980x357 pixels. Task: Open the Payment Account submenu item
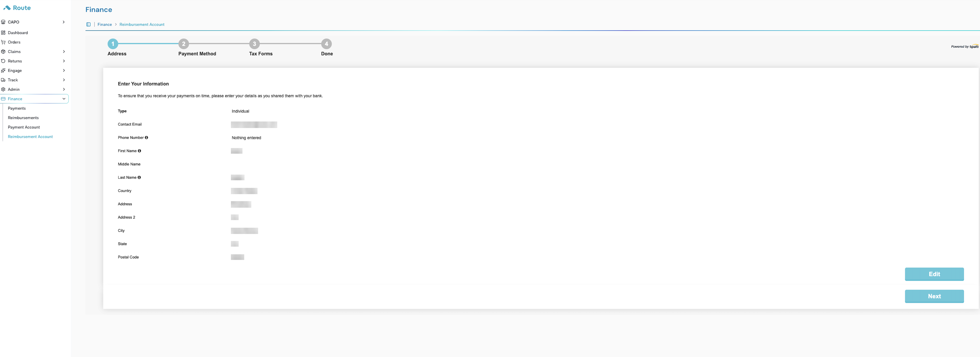point(24,128)
